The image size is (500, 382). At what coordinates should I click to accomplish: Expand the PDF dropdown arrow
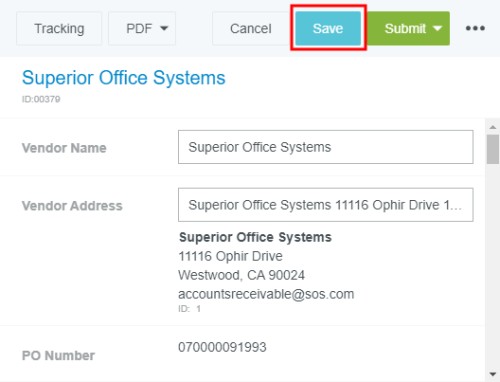tap(164, 28)
